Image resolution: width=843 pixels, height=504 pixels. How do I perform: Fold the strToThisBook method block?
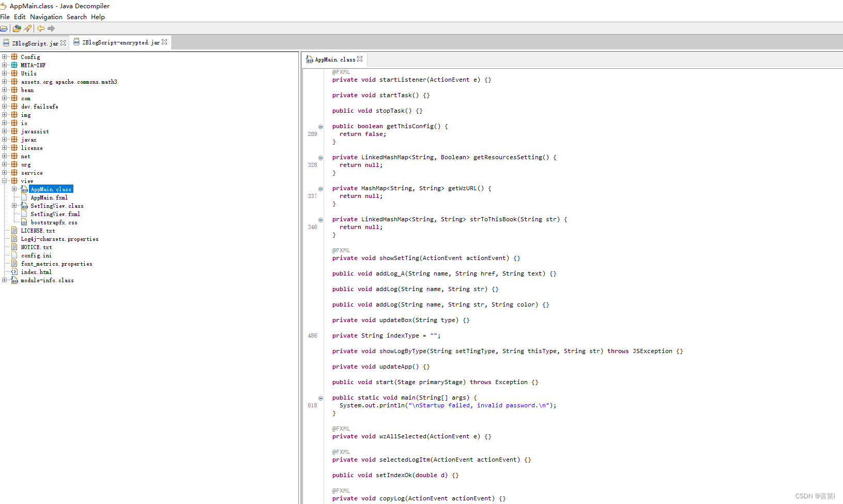click(x=320, y=220)
